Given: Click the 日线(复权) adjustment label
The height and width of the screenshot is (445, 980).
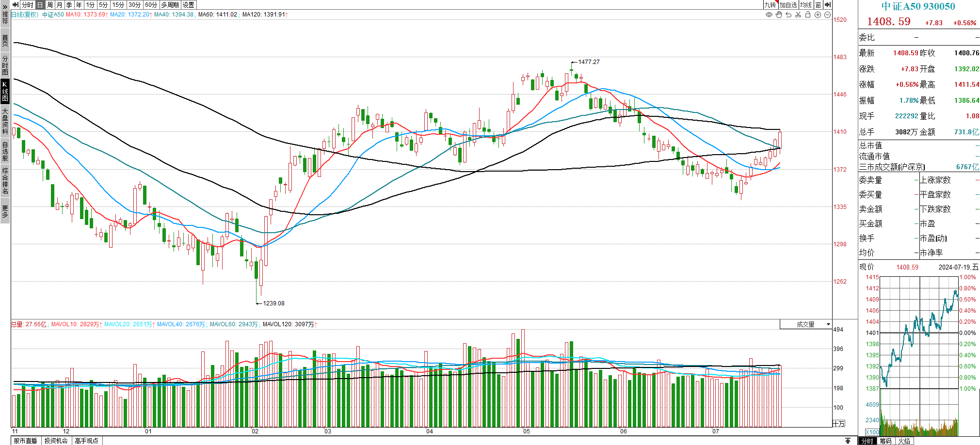Looking at the screenshot, I should point(25,15).
